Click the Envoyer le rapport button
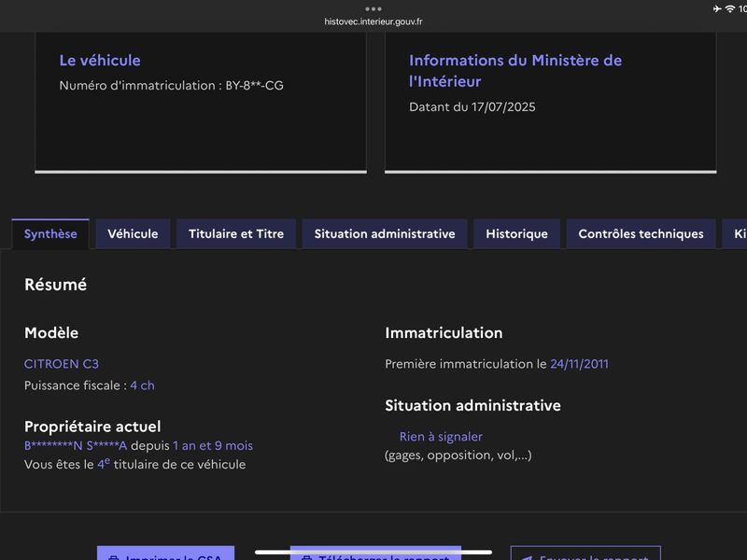747x560 pixels. point(585,553)
